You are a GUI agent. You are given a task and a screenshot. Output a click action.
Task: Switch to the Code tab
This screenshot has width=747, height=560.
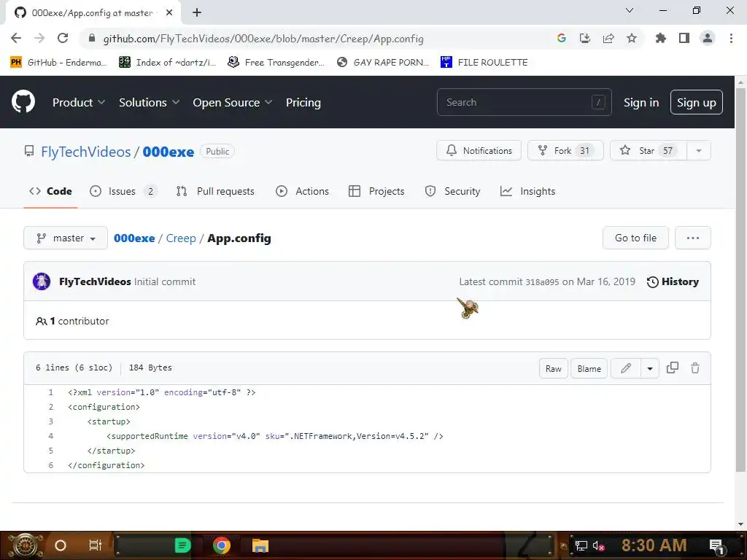[x=50, y=191]
